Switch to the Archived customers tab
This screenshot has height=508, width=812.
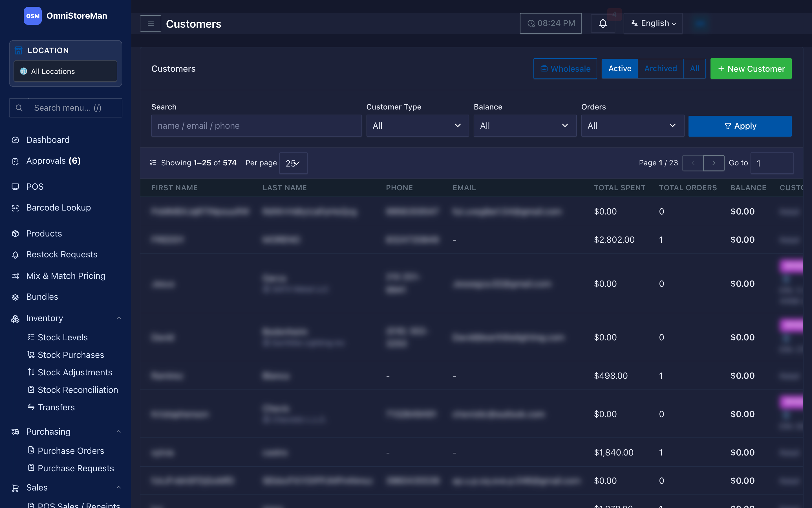660,69
